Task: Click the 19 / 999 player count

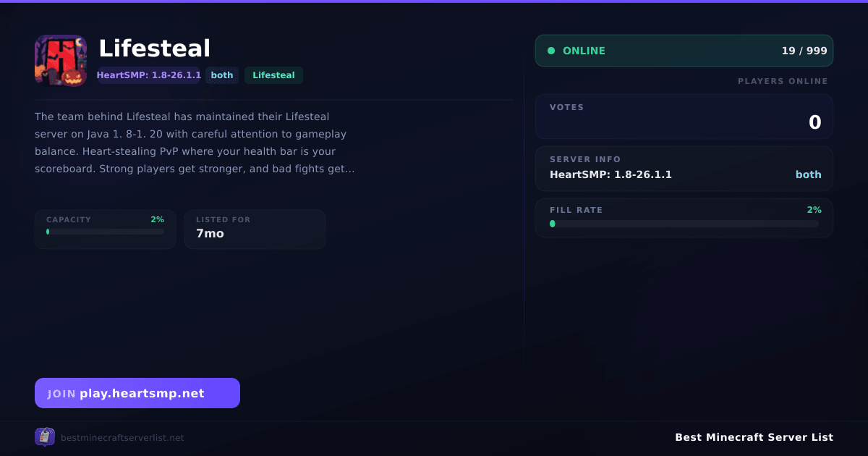Action: 804,51
